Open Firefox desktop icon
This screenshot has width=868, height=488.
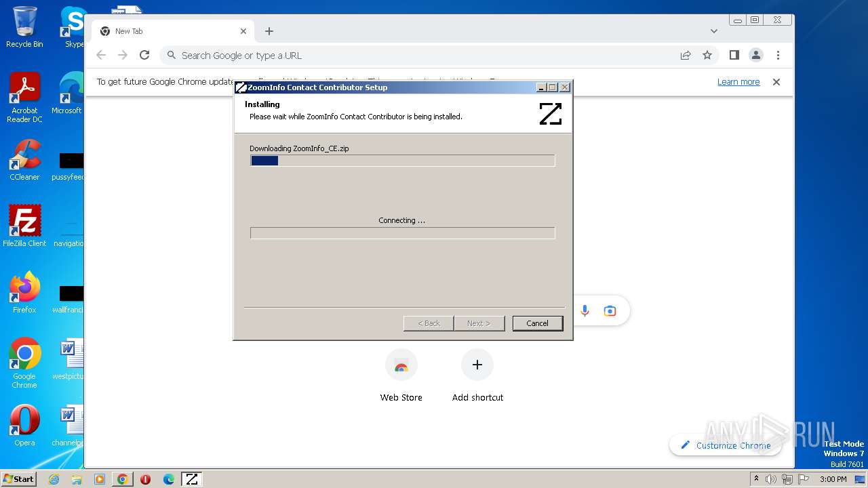24,293
